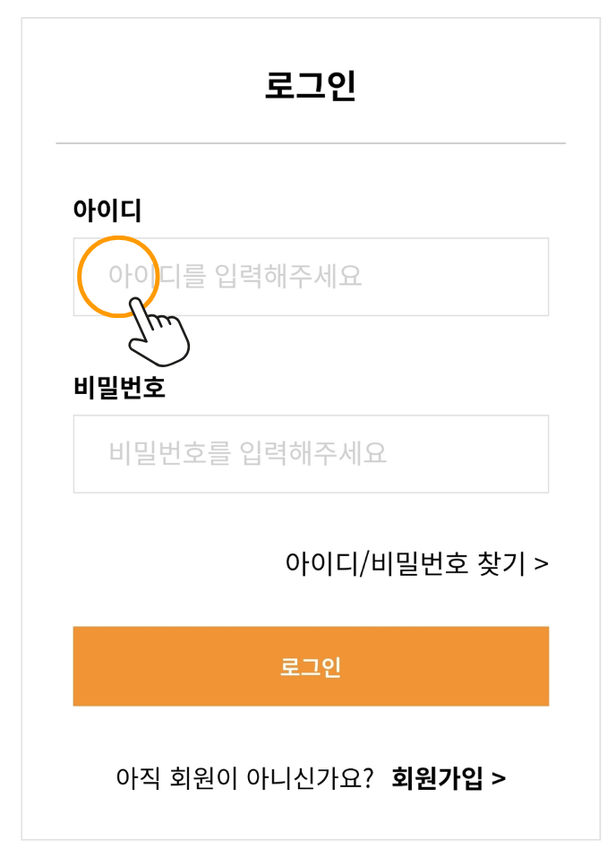Image resolution: width=616 pixels, height=866 pixels.
Task: Click the arrow next to 회원가입
Action: (x=499, y=778)
